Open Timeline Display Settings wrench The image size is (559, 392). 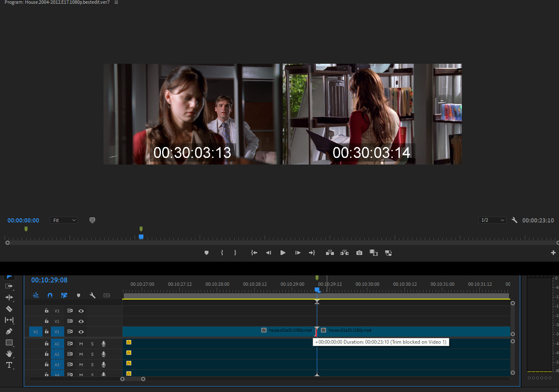click(93, 295)
